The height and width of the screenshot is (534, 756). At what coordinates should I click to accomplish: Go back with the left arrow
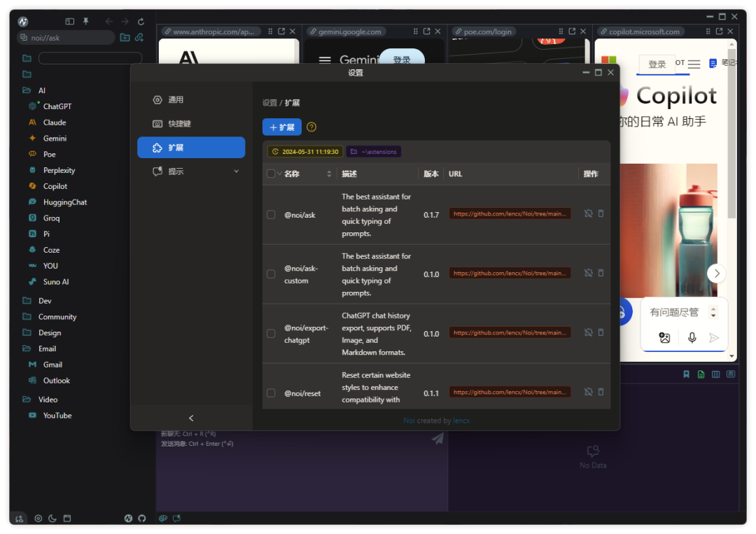pyautogui.click(x=109, y=21)
